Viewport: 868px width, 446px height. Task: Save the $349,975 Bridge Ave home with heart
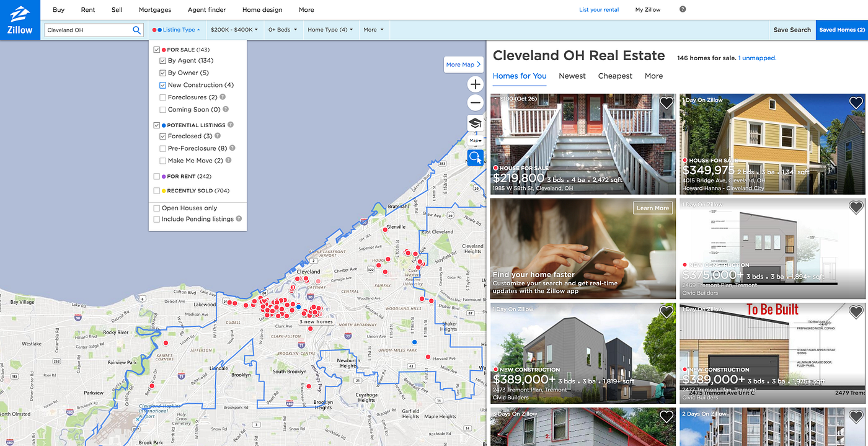(x=856, y=103)
